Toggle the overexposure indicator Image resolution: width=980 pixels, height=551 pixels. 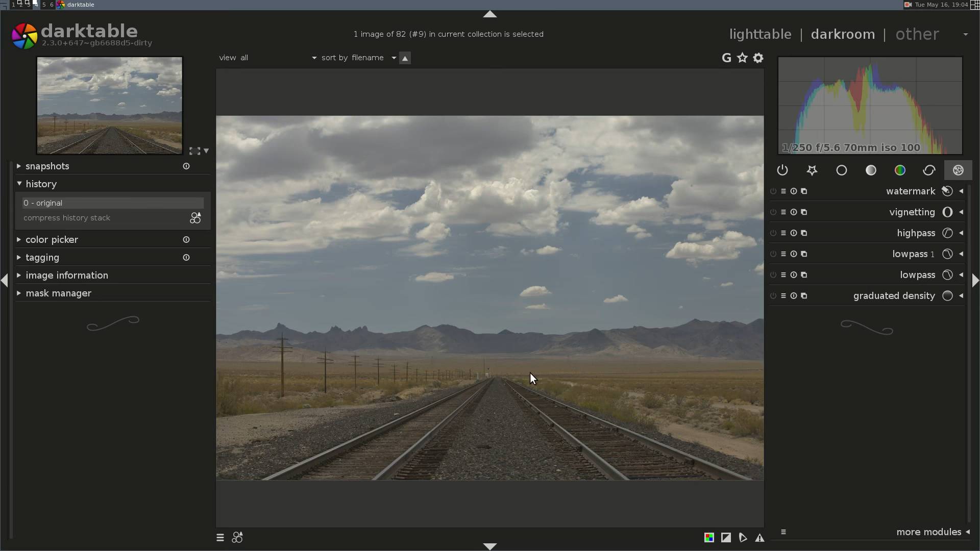(726, 538)
